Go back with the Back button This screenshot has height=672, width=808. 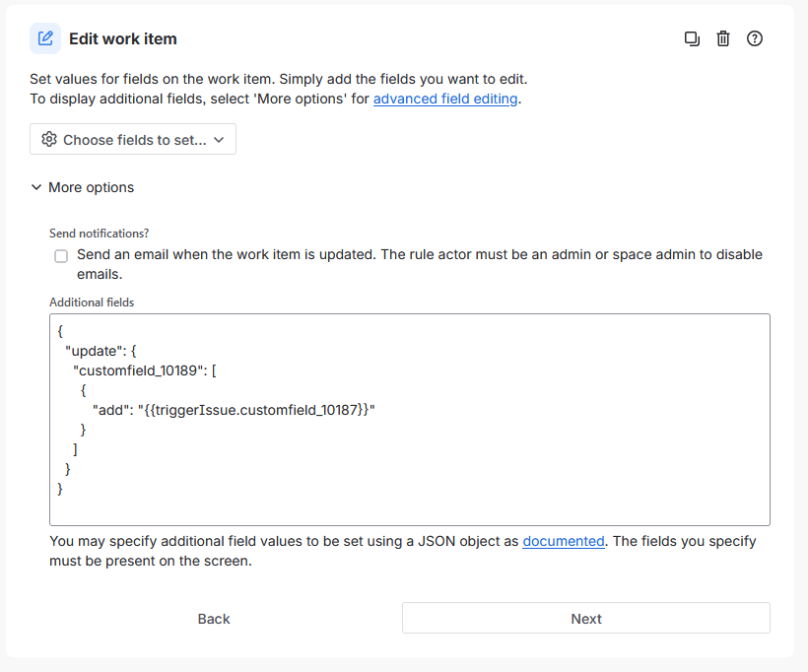coord(214,619)
